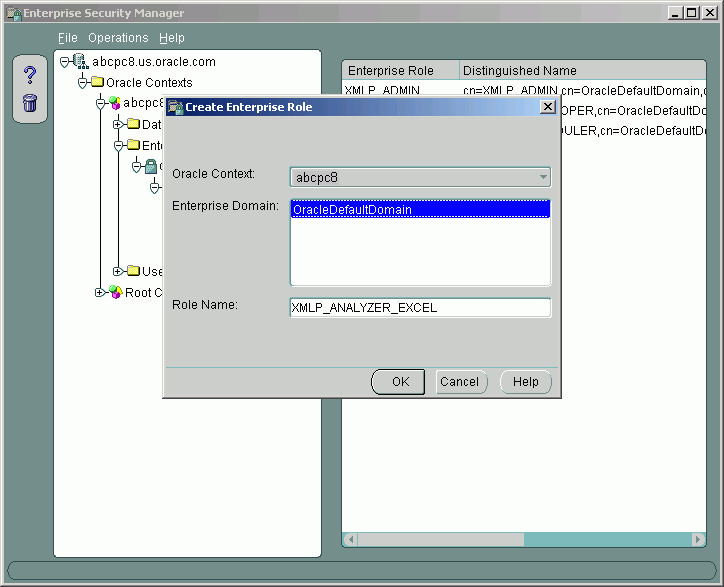Image resolution: width=724 pixels, height=587 pixels.
Task: Collapse the Oracle Contexts node
Action: click(x=83, y=83)
